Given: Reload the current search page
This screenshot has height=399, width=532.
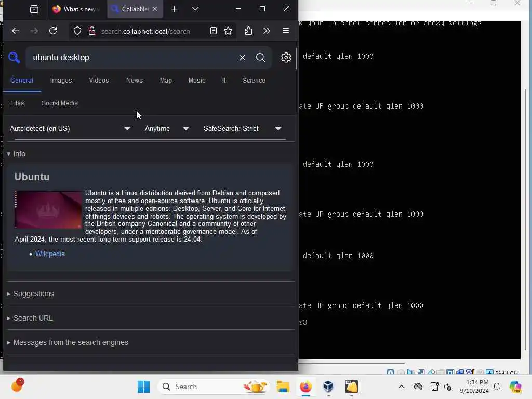Looking at the screenshot, I should tap(53, 31).
